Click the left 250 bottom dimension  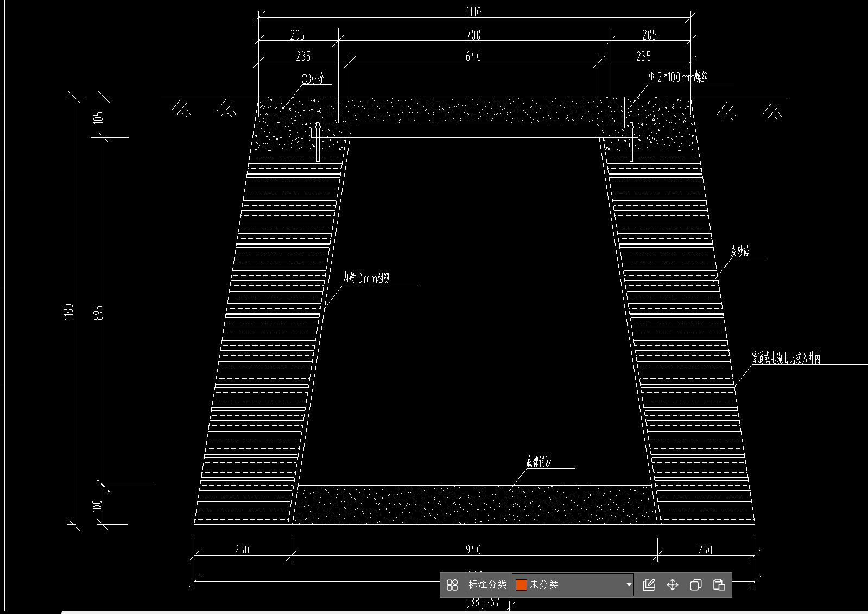[x=242, y=549]
